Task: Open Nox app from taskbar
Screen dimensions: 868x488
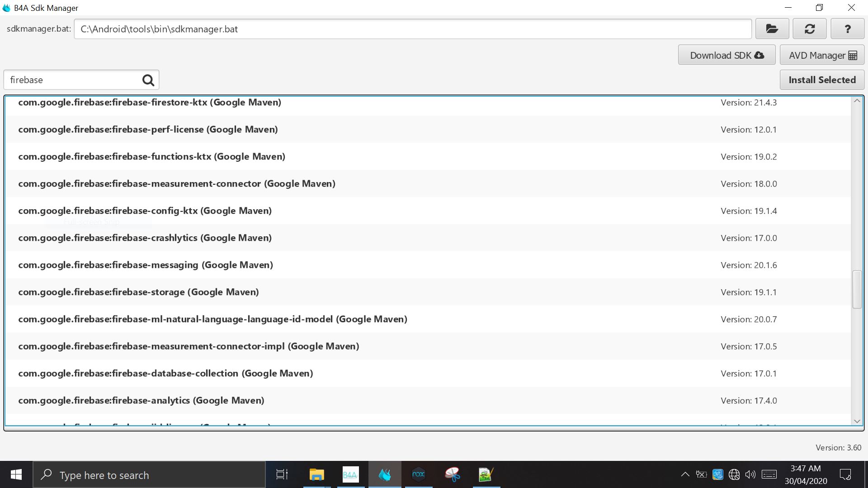Action: tap(419, 474)
